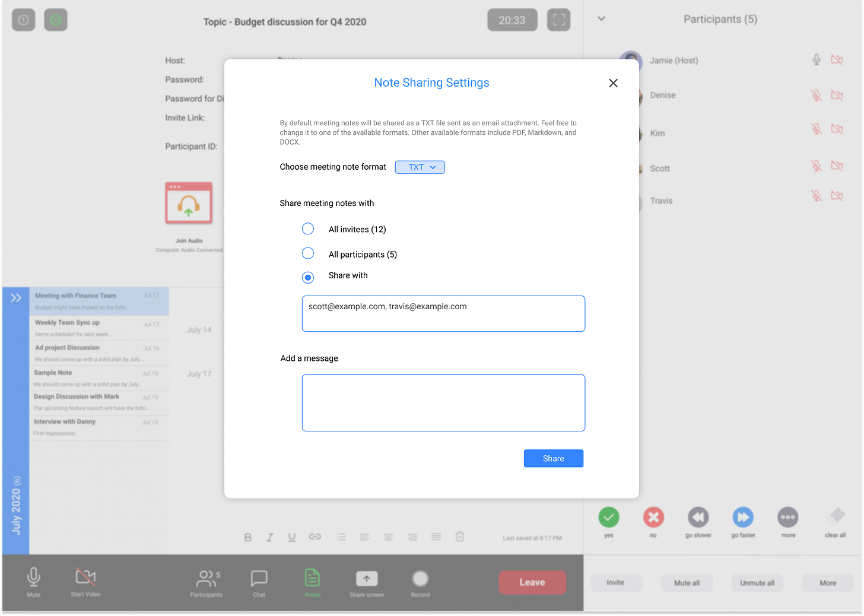Select All invitees (12) radio option
Screen dimensions: 864x616
tap(308, 228)
